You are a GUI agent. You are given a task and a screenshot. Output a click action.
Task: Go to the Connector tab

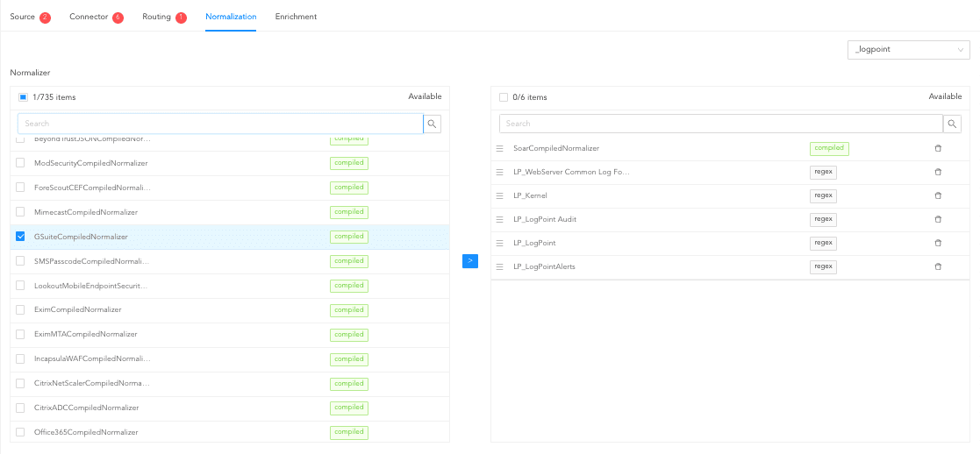(89, 17)
